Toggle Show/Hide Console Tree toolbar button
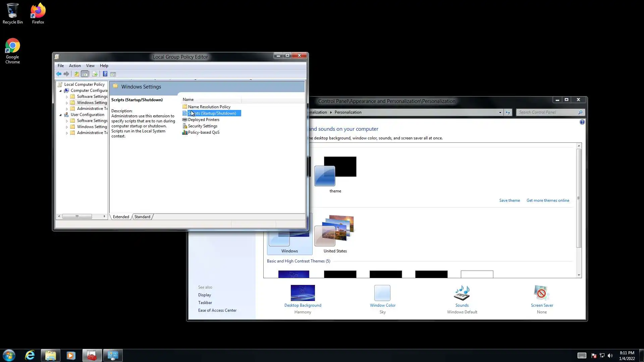Viewport: 644px width, 362px height. tap(85, 74)
